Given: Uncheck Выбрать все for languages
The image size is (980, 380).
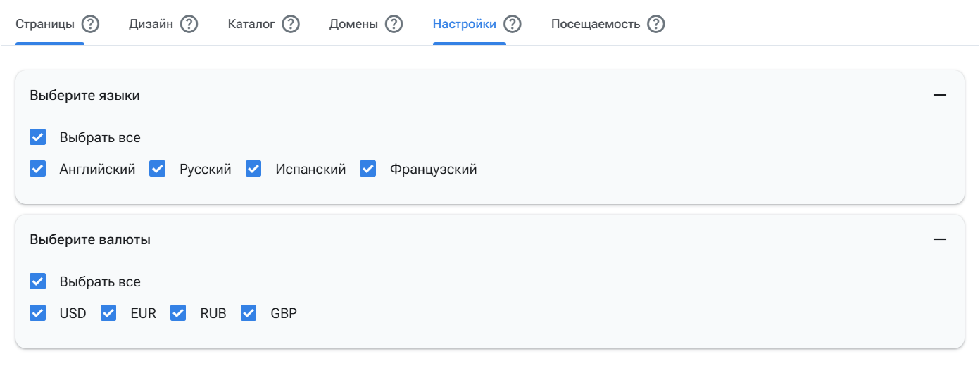Looking at the screenshot, I should coord(38,137).
